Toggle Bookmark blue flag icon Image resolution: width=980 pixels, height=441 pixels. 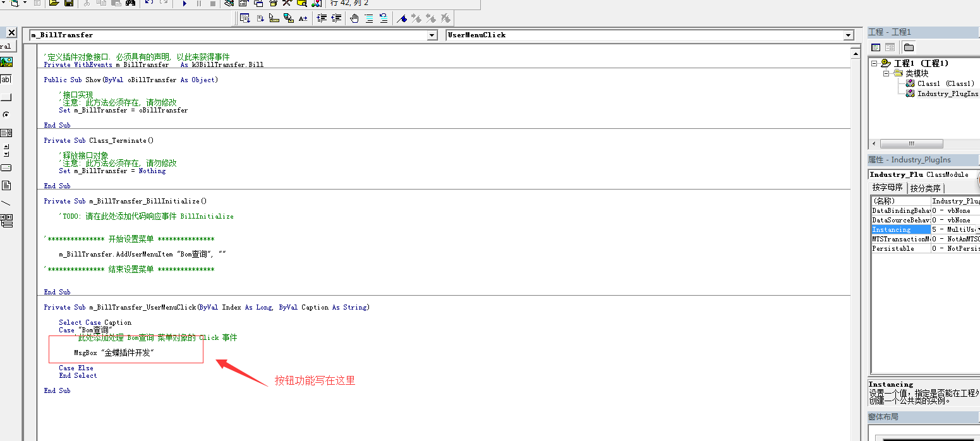pyautogui.click(x=402, y=18)
